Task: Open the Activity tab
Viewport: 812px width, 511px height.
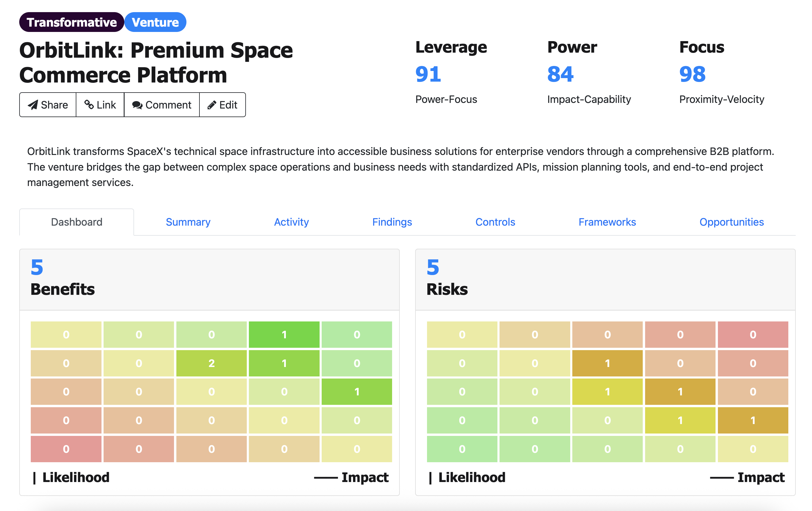Action: point(291,222)
